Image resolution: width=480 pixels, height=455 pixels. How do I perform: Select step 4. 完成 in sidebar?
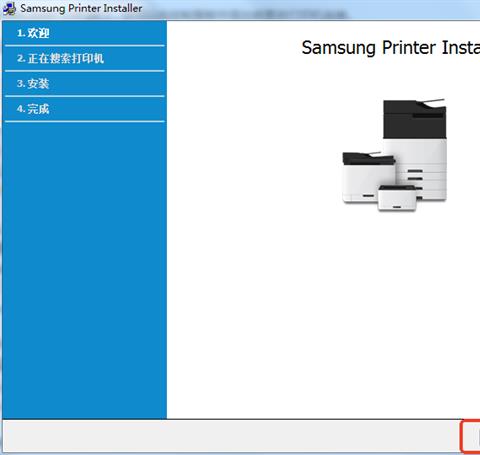[85, 109]
